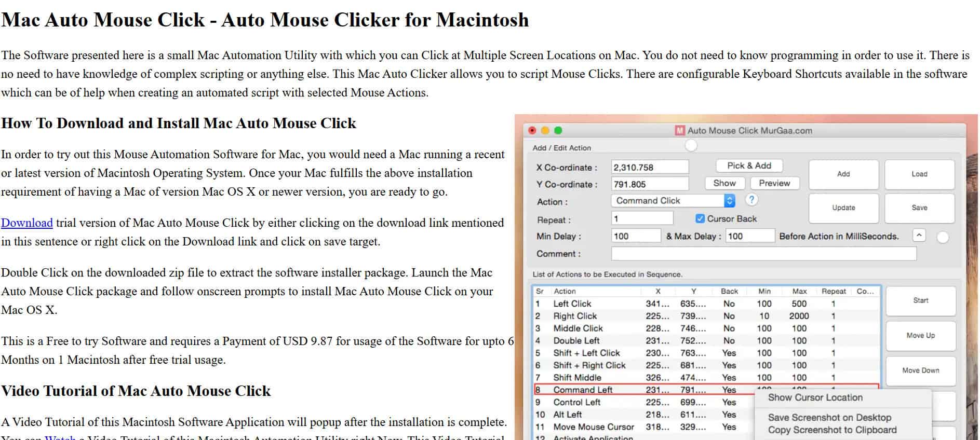Click the X column header
The image size is (980, 440).
tap(658, 291)
